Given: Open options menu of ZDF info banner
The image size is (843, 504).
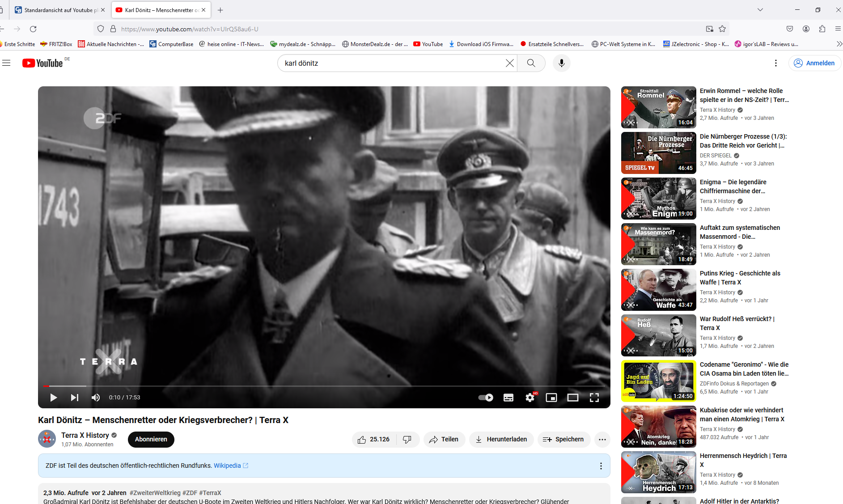Looking at the screenshot, I should [601, 466].
